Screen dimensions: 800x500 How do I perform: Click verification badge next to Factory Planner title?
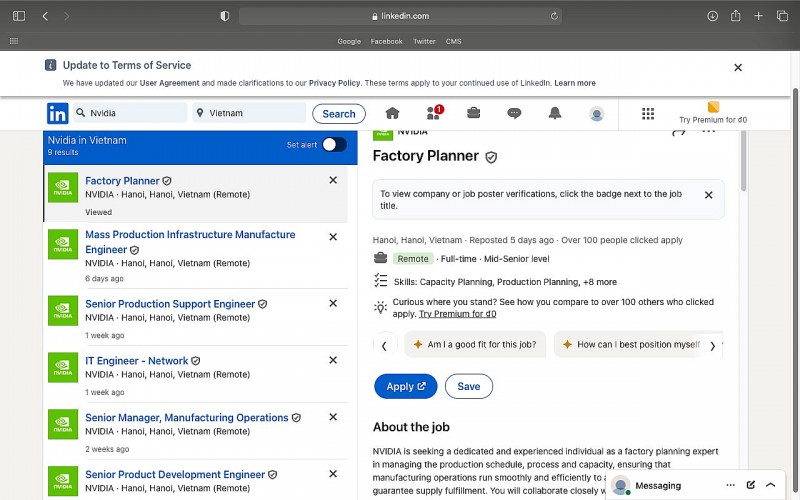point(491,157)
